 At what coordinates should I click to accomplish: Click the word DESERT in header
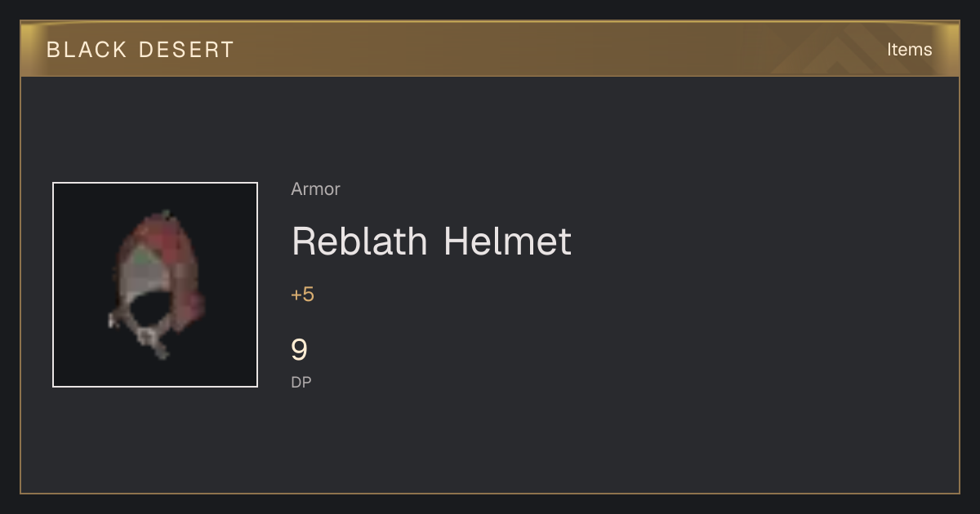click(187, 50)
